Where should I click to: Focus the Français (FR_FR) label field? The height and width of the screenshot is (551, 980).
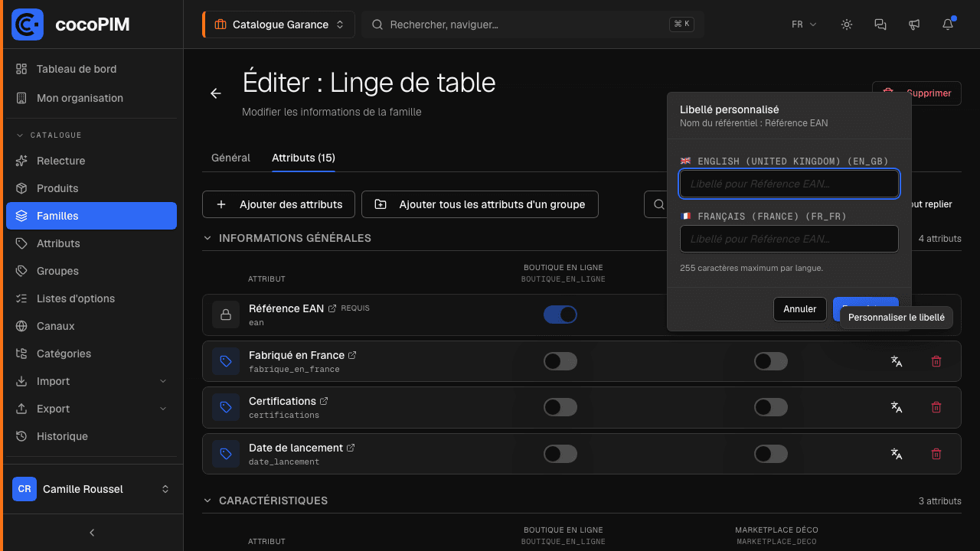(x=789, y=239)
